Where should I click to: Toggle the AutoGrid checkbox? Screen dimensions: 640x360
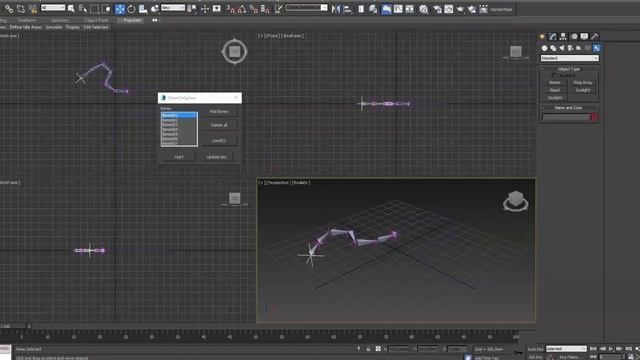tap(553, 76)
